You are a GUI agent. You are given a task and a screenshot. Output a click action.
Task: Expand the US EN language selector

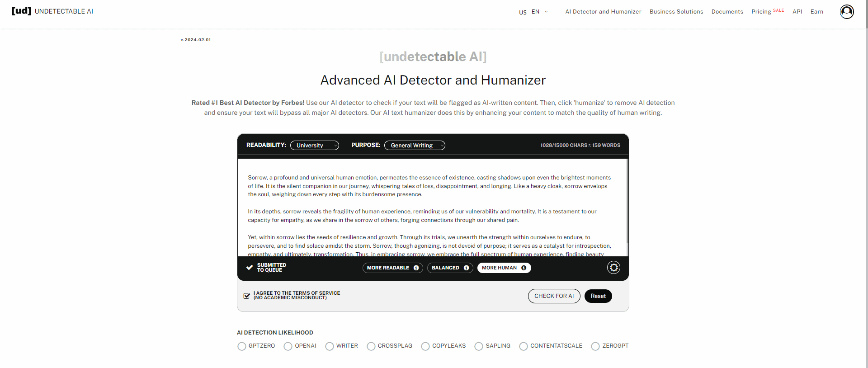point(533,12)
